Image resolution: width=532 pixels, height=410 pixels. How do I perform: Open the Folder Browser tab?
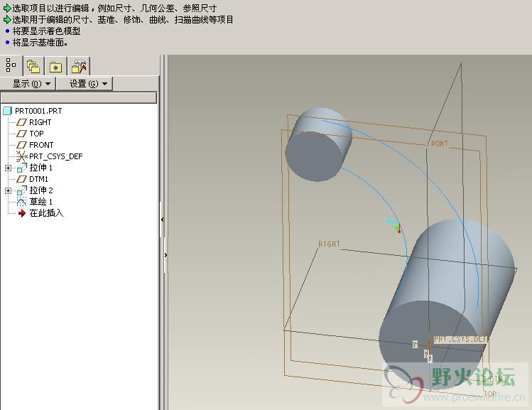click(x=55, y=66)
